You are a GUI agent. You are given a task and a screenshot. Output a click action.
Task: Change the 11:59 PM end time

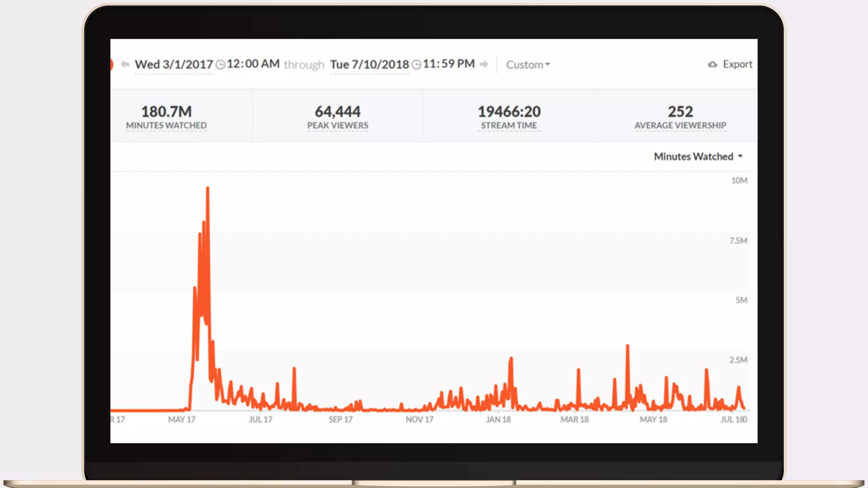(449, 64)
